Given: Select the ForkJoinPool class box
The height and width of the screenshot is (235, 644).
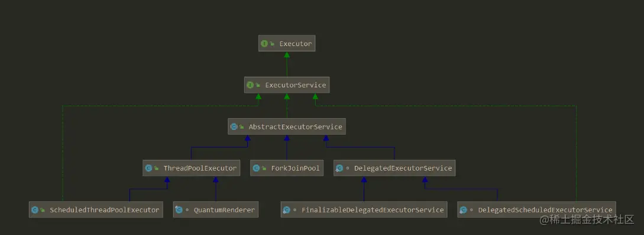Looking at the screenshot, I should (x=287, y=168).
